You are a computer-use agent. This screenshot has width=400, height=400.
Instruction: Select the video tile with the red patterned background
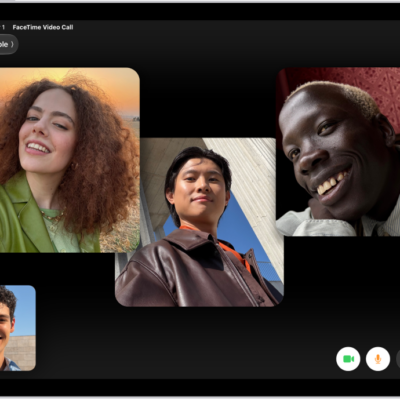coord(338,152)
